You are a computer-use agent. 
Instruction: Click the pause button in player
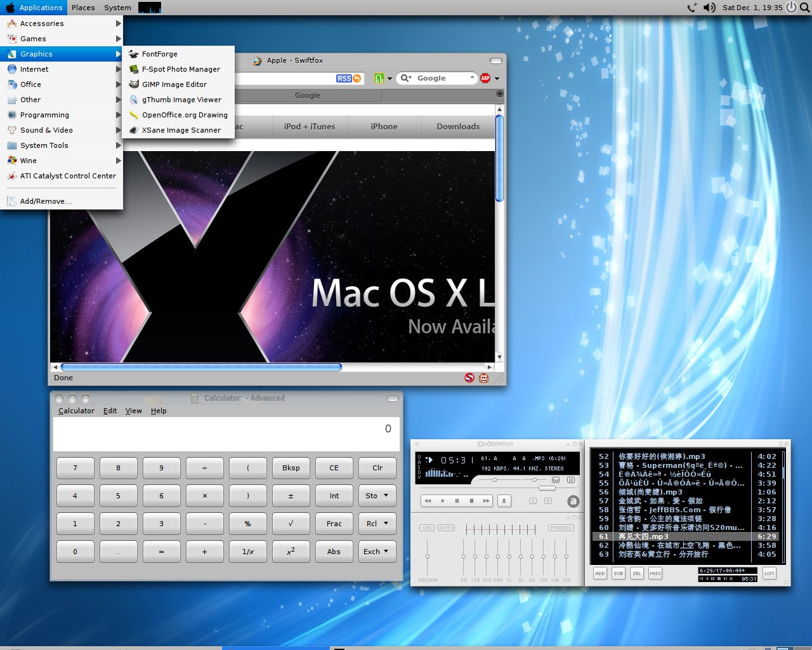[x=457, y=501]
